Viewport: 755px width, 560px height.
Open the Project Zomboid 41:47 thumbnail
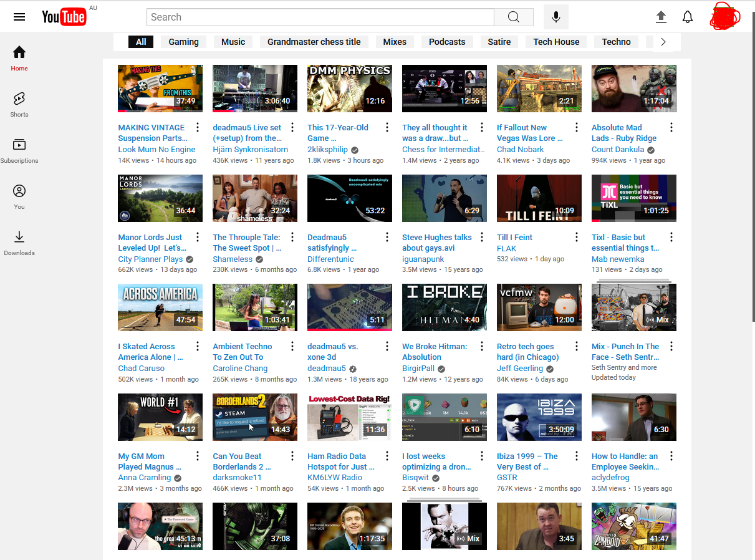point(634,526)
